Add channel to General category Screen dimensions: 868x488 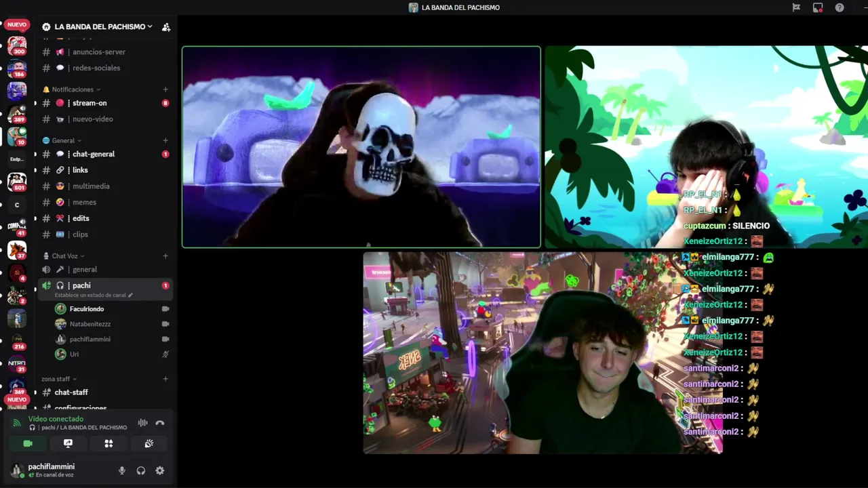(x=165, y=140)
